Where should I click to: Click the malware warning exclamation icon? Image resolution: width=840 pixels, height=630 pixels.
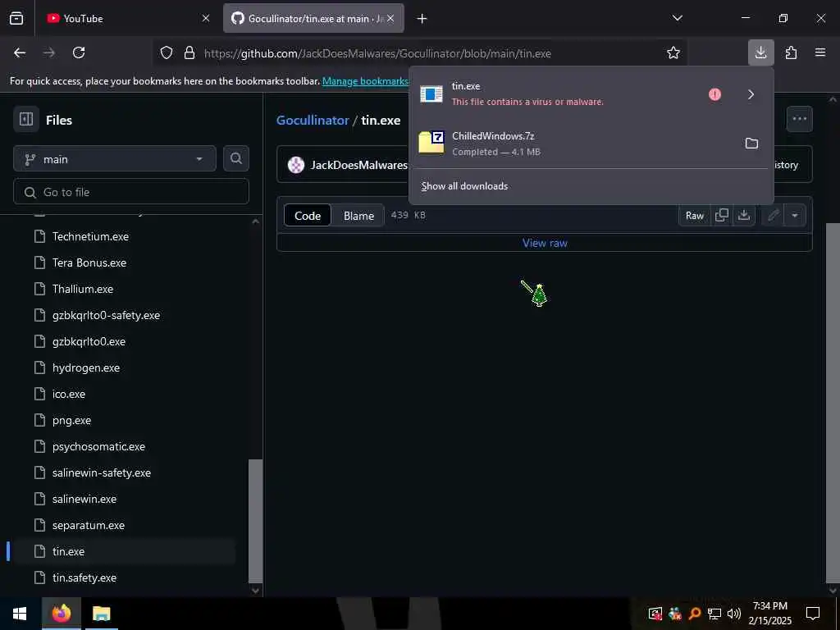pyautogui.click(x=714, y=94)
